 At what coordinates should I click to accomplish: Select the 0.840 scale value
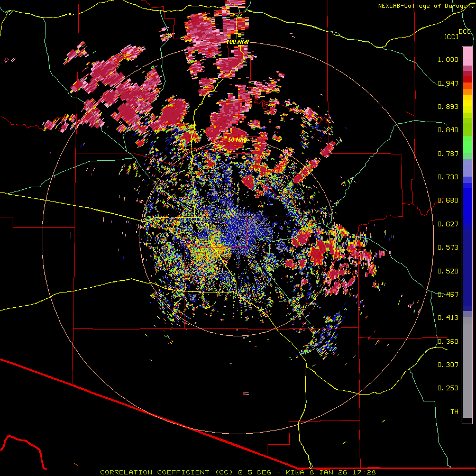[x=448, y=130]
